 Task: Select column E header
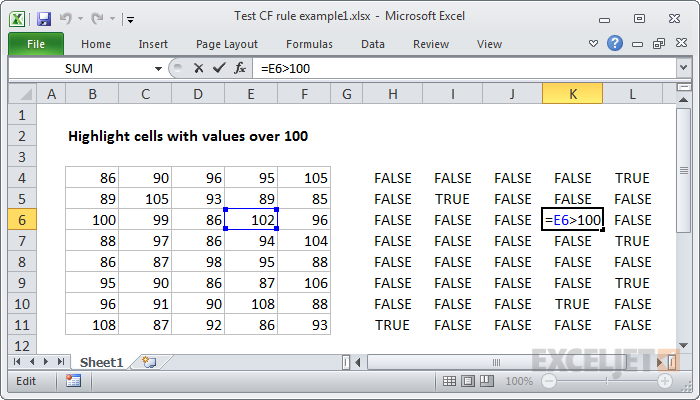pyautogui.click(x=251, y=94)
